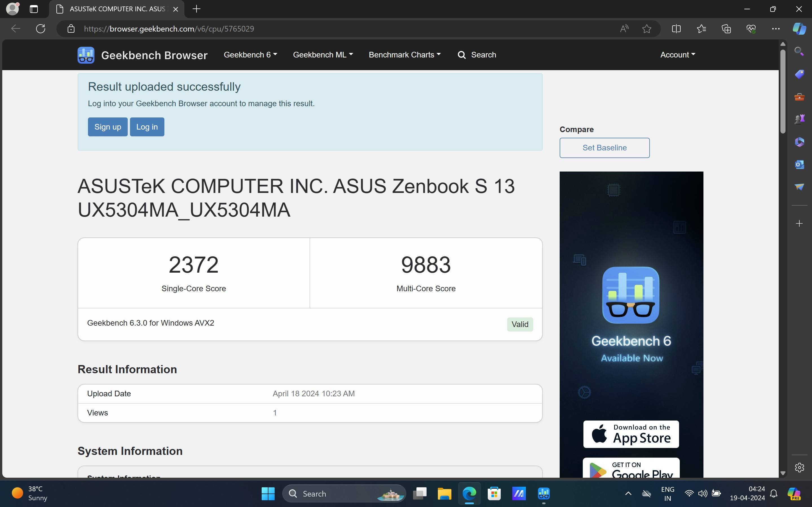The image size is (812, 507).
Task: Click the Sign up button
Action: [x=107, y=127]
